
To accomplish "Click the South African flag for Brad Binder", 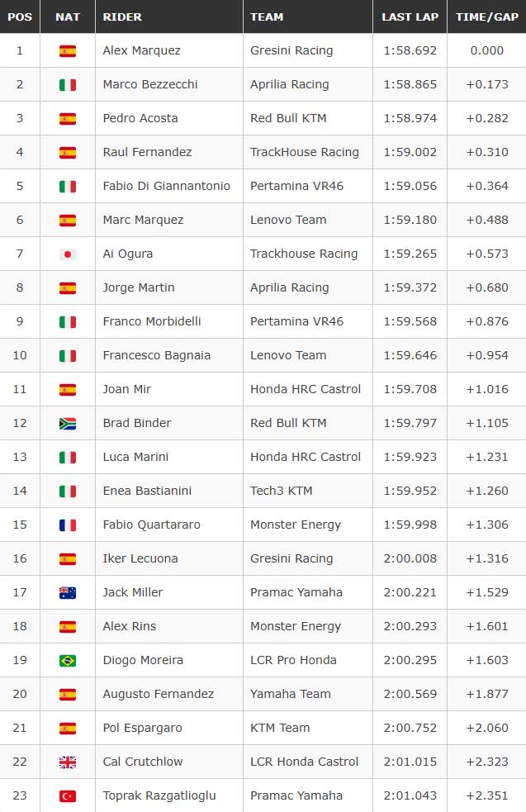I will click(x=68, y=423).
